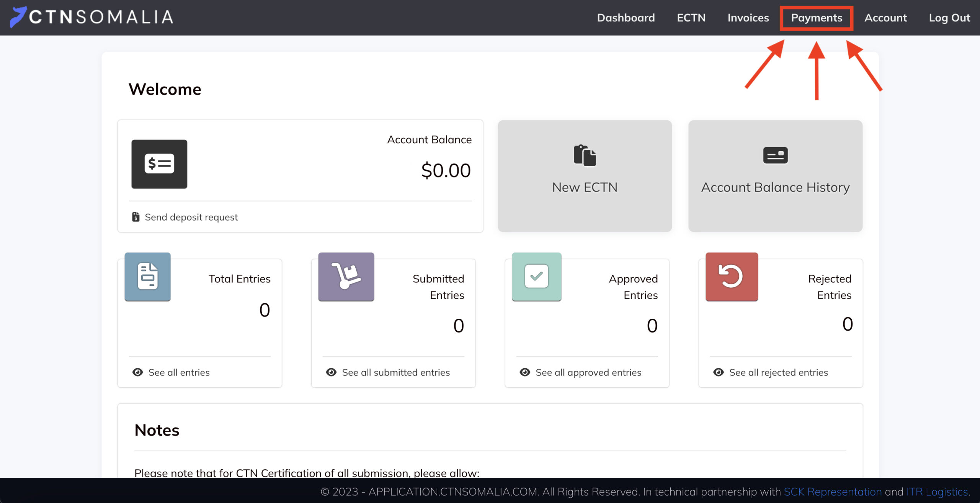The height and width of the screenshot is (503, 980).
Task: Click the deposit request invoice icon
Action: click(x=136, y=217)
